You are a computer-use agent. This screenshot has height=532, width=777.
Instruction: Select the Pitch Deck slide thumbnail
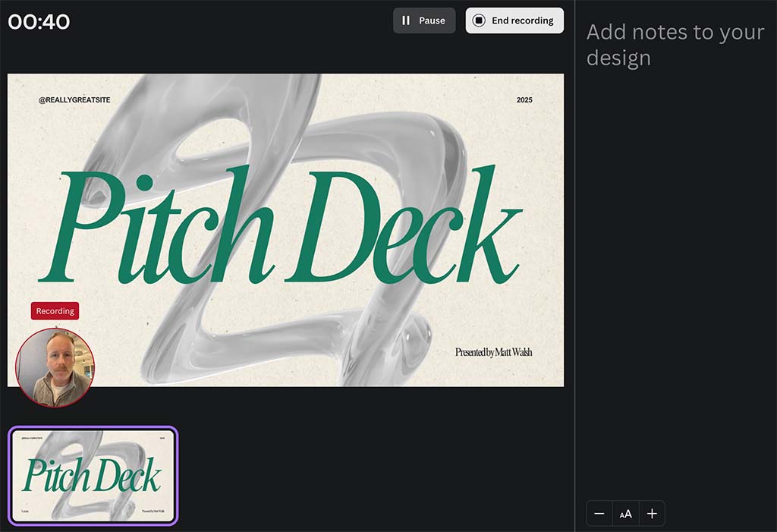point(93,475)
